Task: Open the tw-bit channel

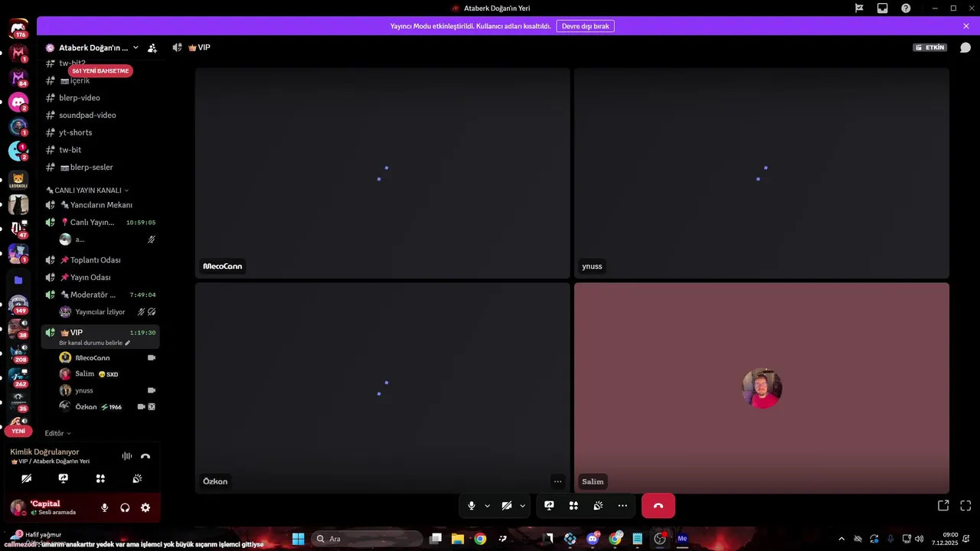Action: click(x=100, y=150)
